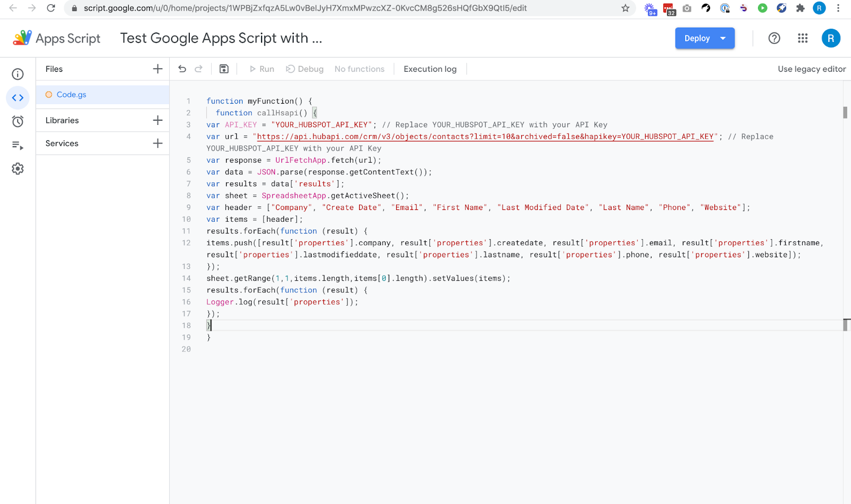Viewport: 851px width, 504px height.
Task: Rename the project title Test Google Apps Script
Action: point(221,38)
